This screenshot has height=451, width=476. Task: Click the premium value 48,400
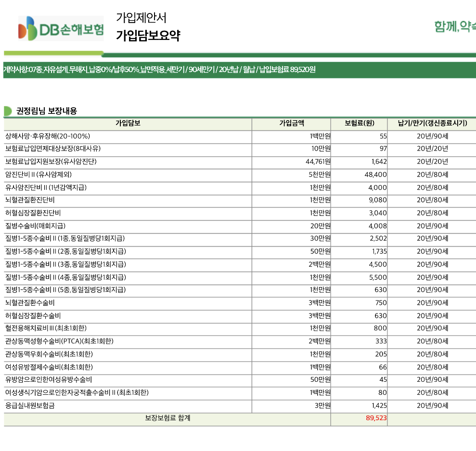tap(375, 175)
